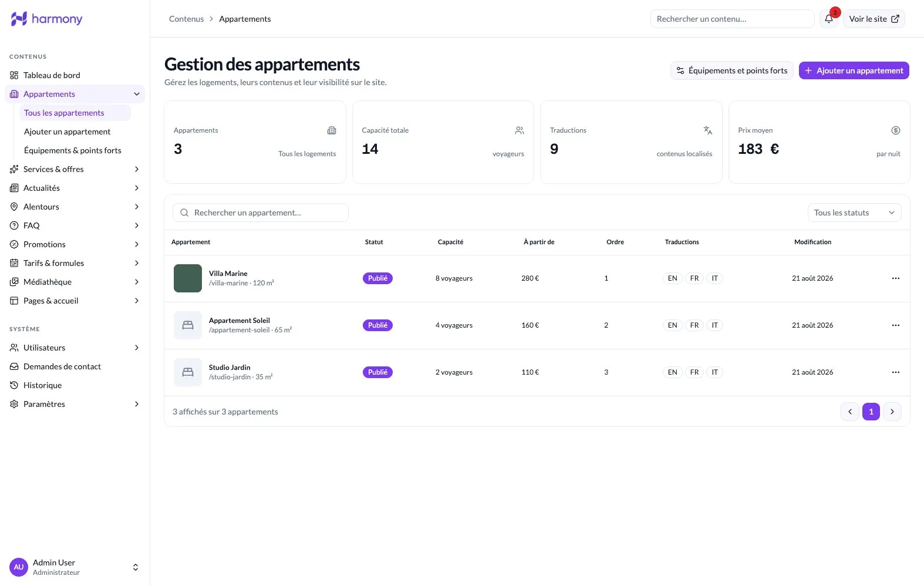
Task: Open row actions for Studio Jardin
Action: [x=895, y=372]
